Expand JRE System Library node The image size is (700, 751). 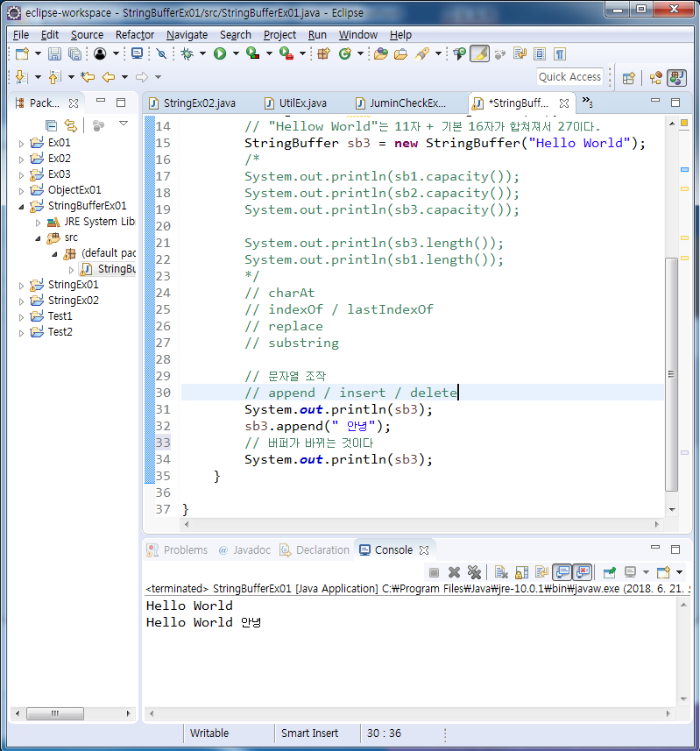(x=39, y=223)
